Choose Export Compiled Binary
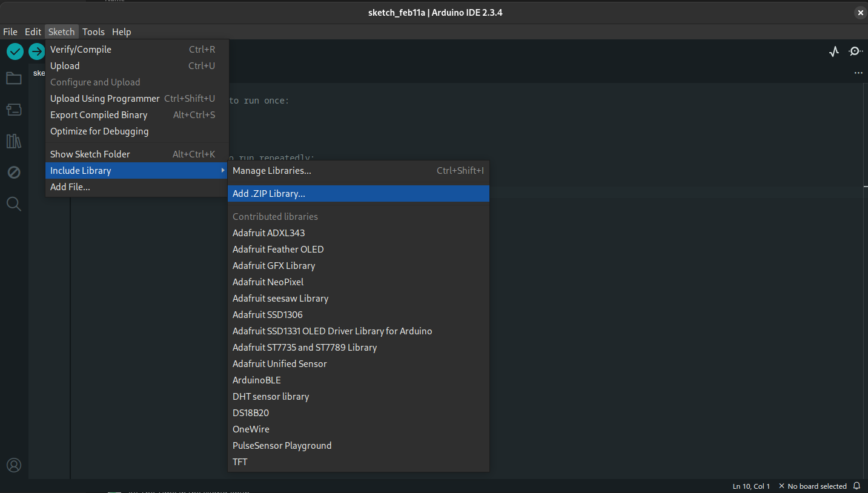Screen dimensions: 868x493 point(137,115)
